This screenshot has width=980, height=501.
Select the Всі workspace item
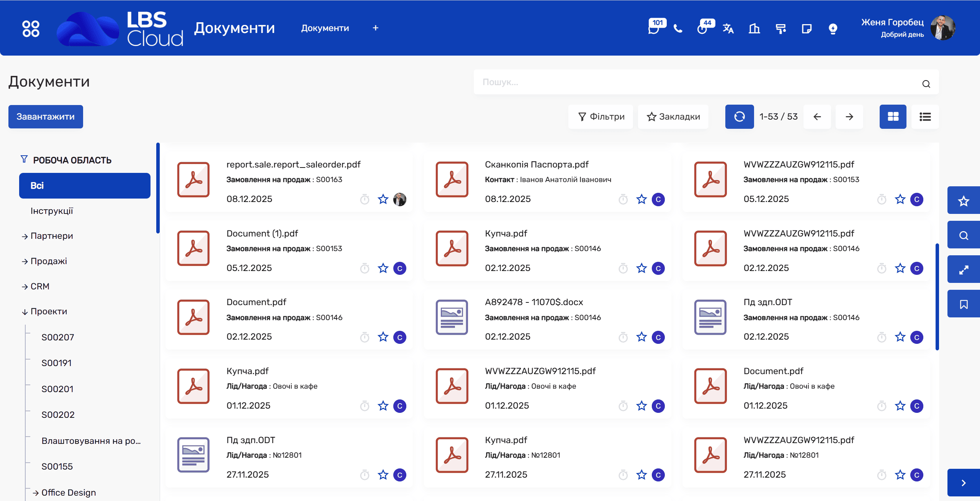click(x=85, y=186)
